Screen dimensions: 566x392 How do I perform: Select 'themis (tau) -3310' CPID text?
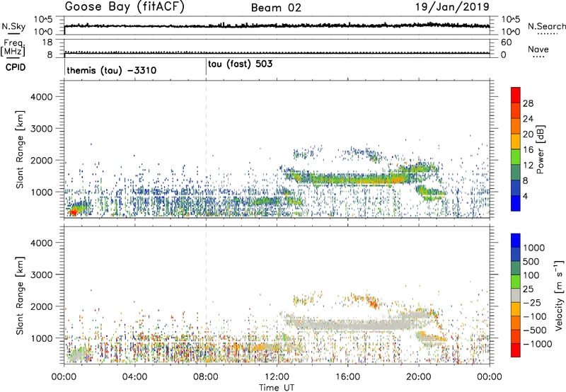tap(112, 70)
